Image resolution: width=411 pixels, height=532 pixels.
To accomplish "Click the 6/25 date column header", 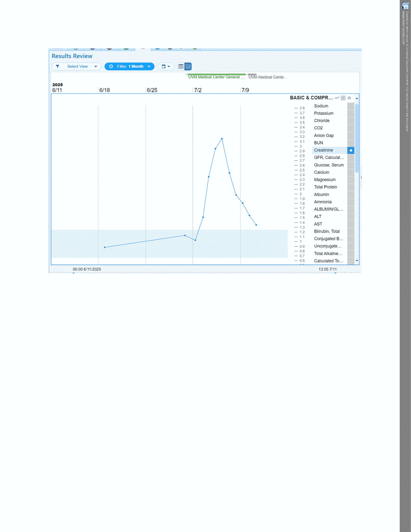I will [x=152, y=90].
